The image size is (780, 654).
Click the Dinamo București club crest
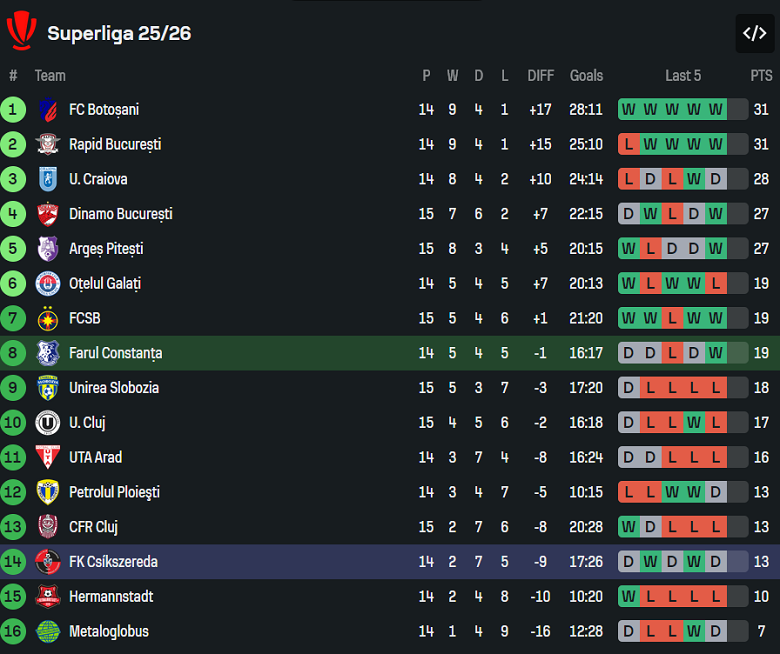coord(47,214)
